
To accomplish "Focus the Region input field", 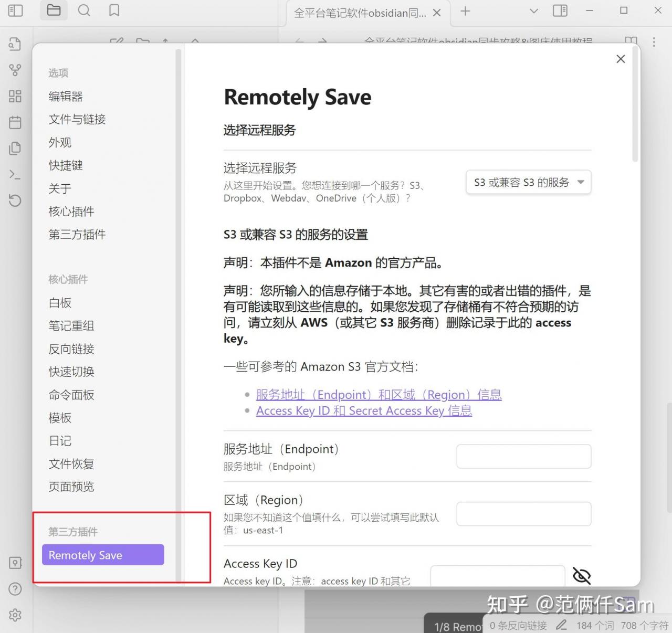I will point(524,514).
